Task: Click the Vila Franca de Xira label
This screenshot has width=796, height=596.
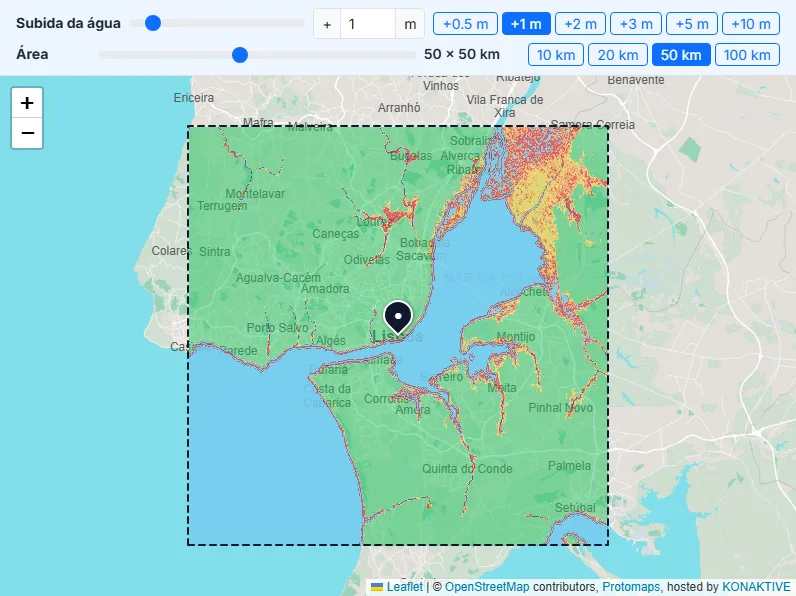Action: click(505, 106)
